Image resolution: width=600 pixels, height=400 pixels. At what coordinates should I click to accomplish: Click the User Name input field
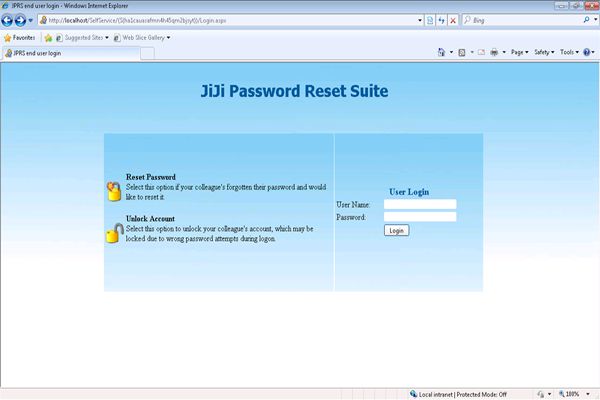pos(420,204)
